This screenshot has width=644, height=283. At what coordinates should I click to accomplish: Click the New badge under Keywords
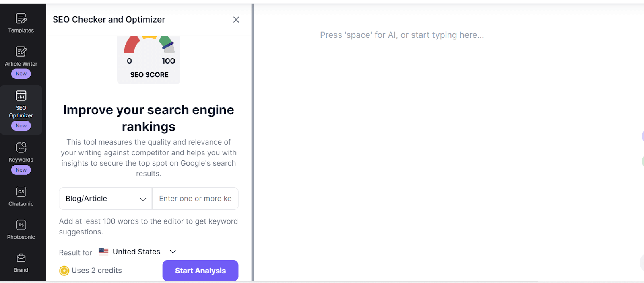point(21,170)
